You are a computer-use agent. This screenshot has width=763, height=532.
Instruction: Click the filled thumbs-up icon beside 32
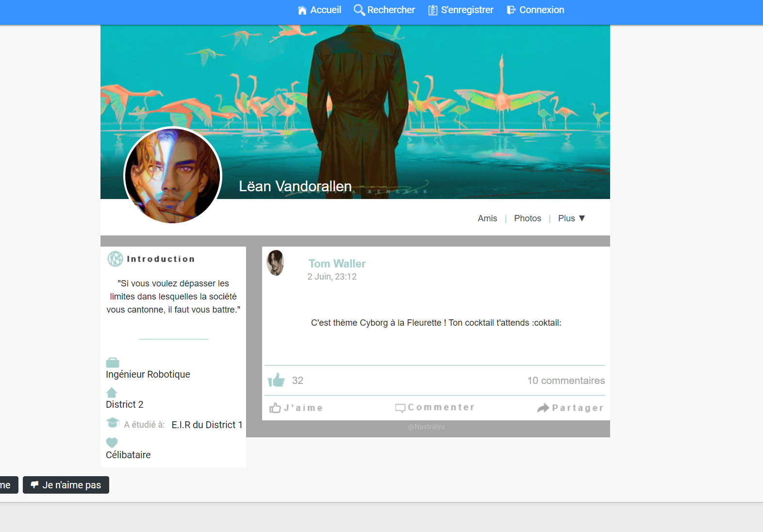tap(277, 380)
